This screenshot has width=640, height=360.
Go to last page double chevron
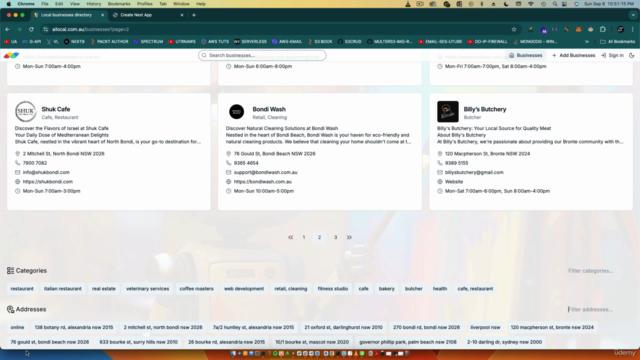click(349, 237)
